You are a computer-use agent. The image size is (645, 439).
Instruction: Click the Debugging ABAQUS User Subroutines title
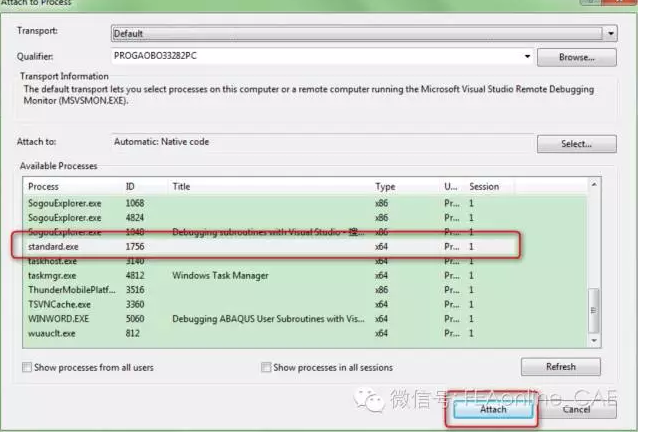coord(268,319)
